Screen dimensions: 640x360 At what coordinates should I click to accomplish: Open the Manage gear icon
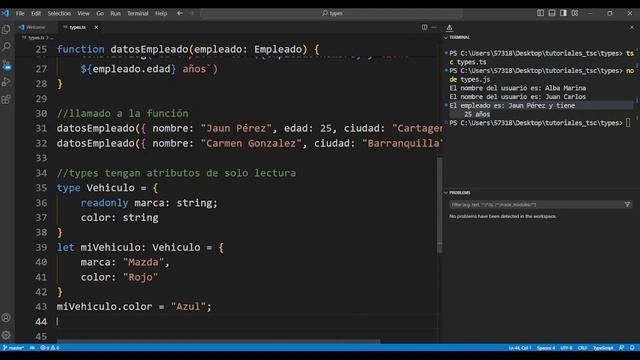pos(6,335)
